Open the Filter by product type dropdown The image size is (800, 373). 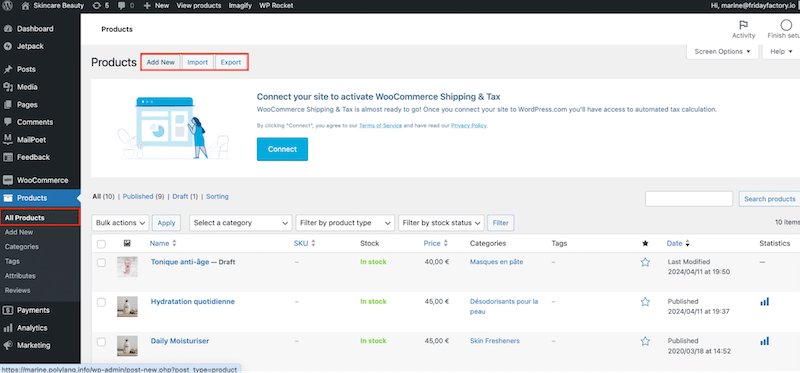pyautogui.click(x=345, y=223)
